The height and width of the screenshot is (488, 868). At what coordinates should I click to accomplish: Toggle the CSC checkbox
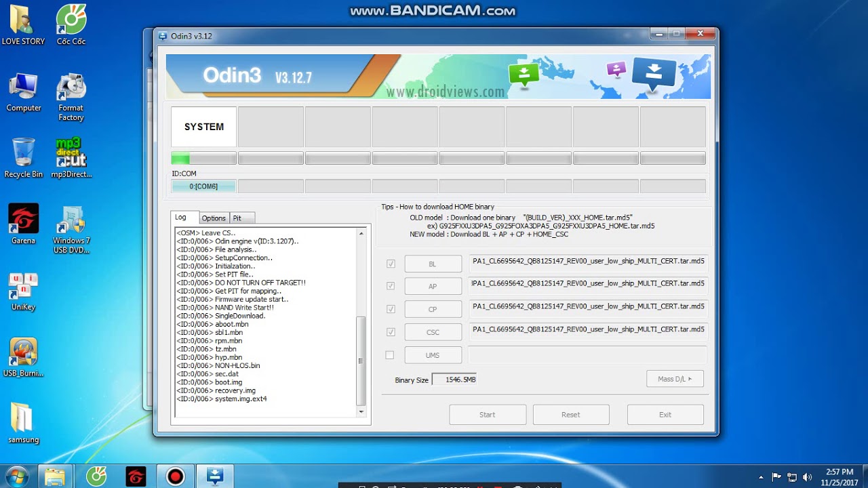(391, 332)
